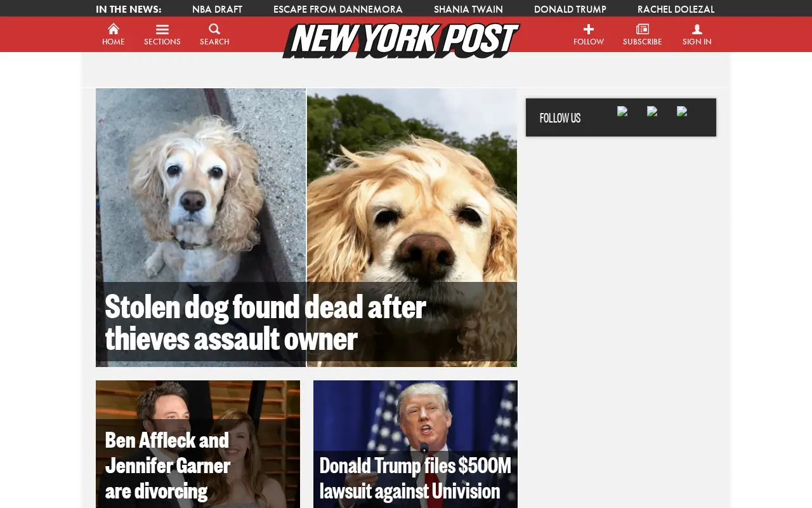Click the third Follow Us social icon
Viewport: 812px width, 508px height.
coord(682,111)
